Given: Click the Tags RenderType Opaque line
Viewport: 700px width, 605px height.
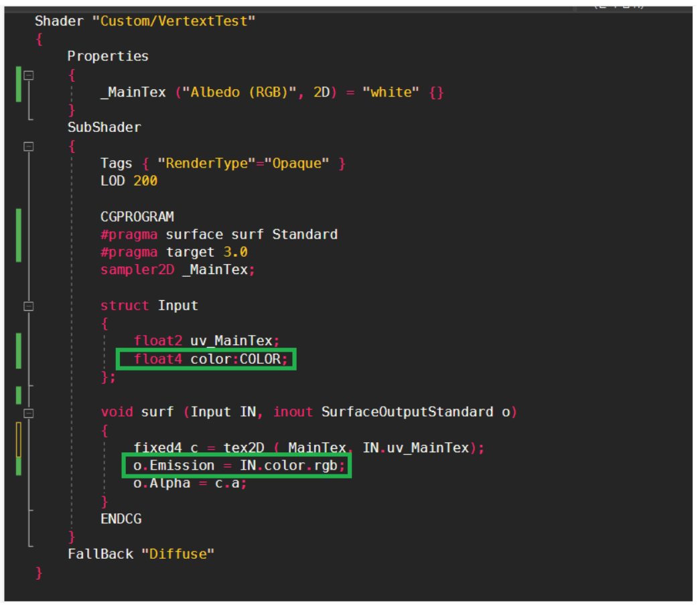Looking at the screenshot, I should tap(223, 163).
